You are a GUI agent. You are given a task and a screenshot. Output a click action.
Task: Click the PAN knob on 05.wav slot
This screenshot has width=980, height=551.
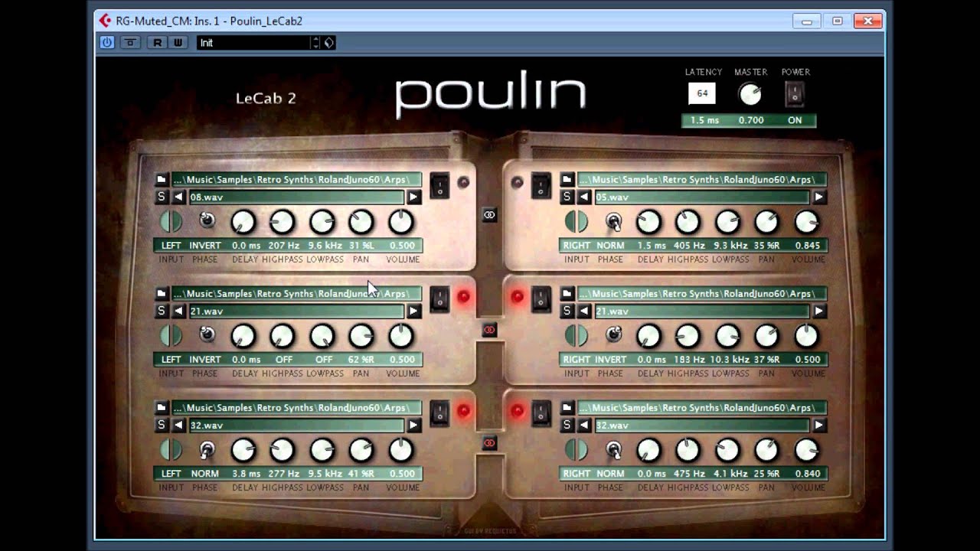point(767,222)
